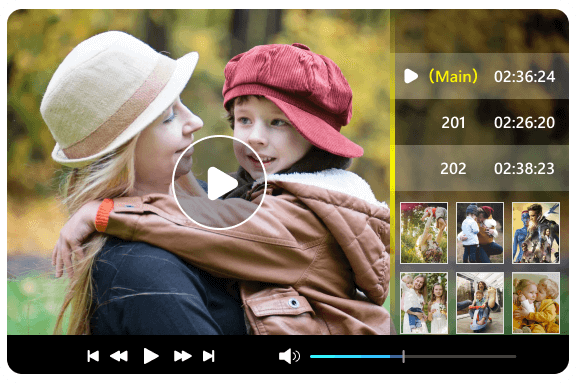
Task: Click the large center play button overlay
Action: click(219, 183)
